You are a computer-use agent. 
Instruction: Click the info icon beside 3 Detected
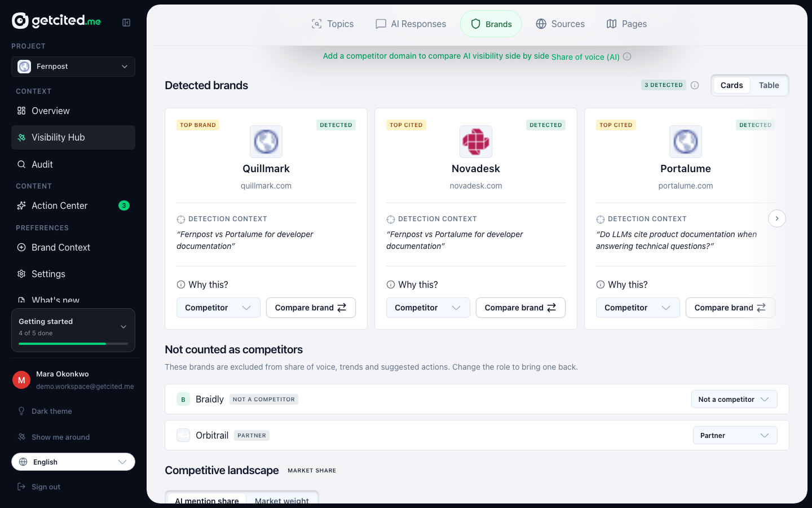pos(695,85)
